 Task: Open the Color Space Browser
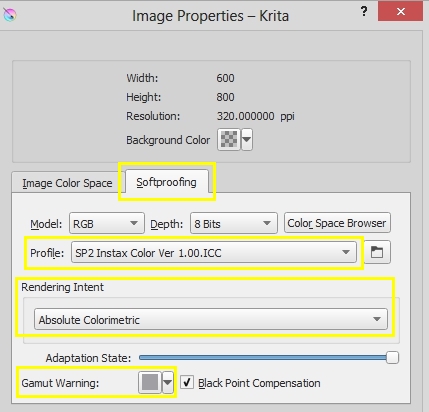coord(337,223)
